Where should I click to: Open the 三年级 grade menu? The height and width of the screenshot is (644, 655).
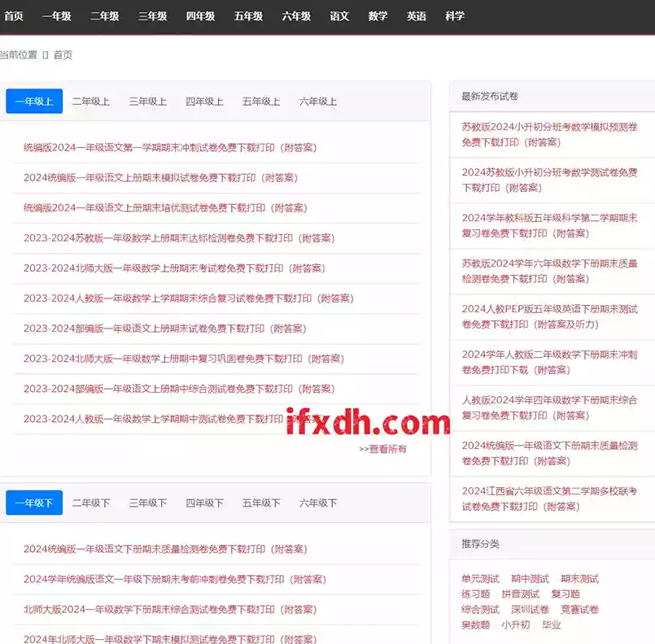click(x=152, y=16)
